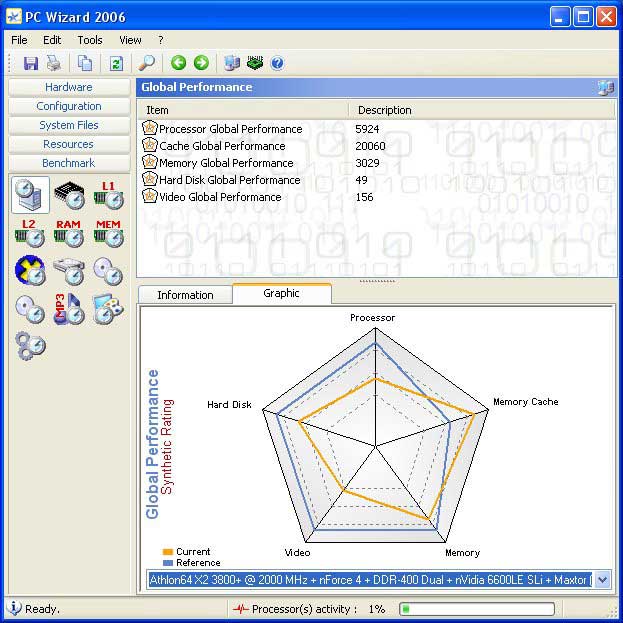The width and height of the screenshot is (623, 623).
Task: Open the File menu
Action: [19, 40]
